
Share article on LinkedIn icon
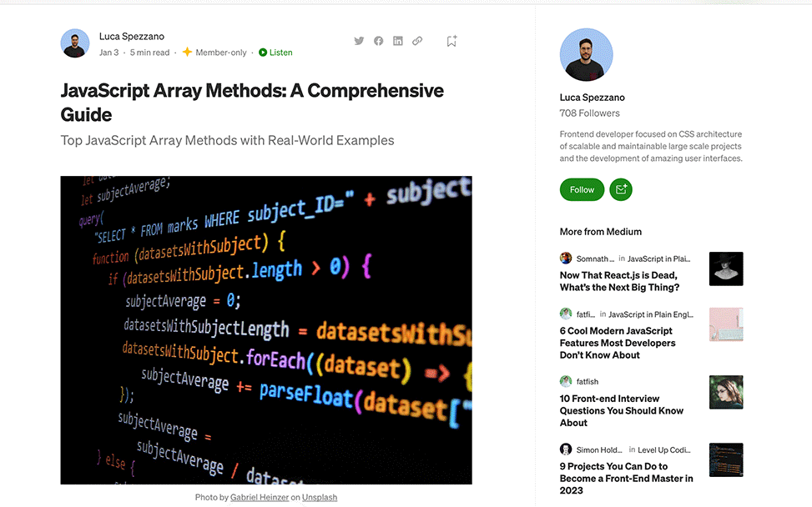(398, 41)
